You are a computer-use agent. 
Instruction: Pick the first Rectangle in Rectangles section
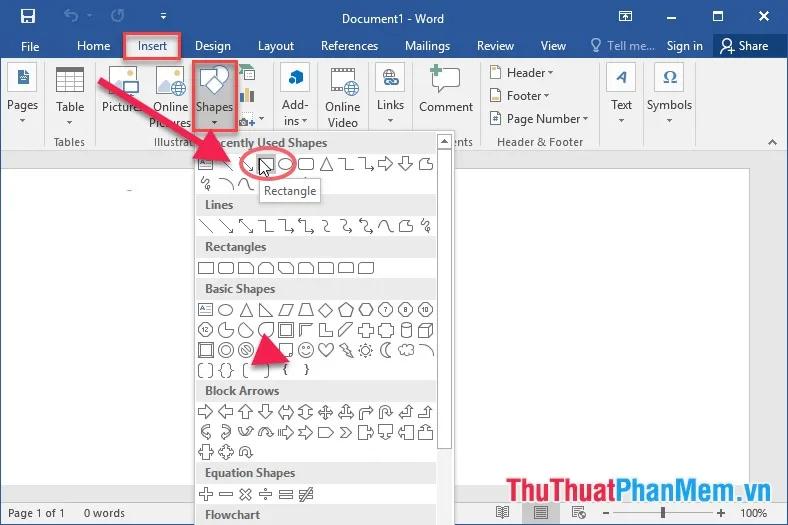pyautogui.click(x=206, y=268)
